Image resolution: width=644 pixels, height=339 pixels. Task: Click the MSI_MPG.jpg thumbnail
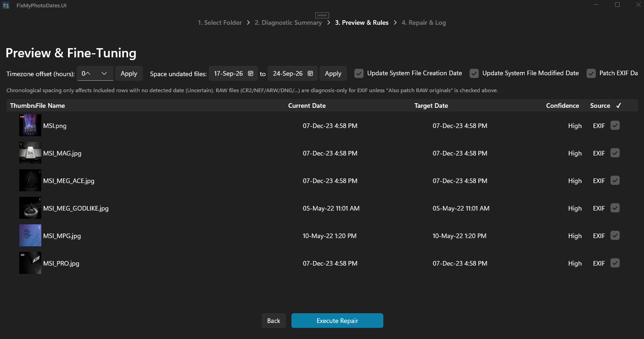[30, 235]
